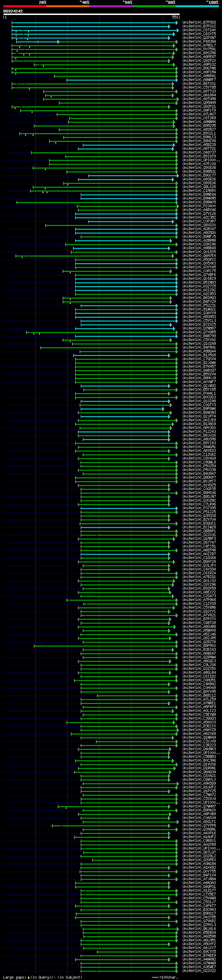Select label UniRef100_O48737
This screenshot has width=222, height=980.
[199, 153]
